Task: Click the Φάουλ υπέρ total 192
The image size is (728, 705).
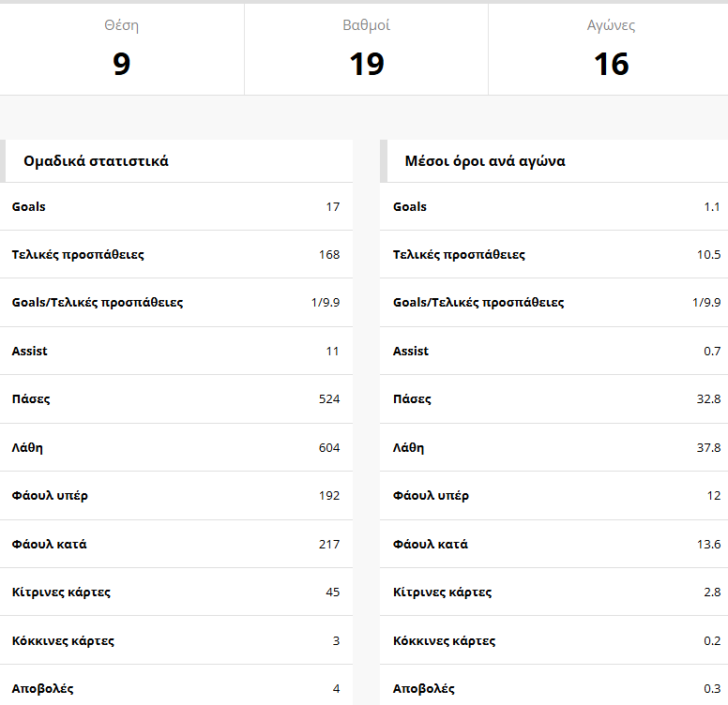Action: point(328,496)
